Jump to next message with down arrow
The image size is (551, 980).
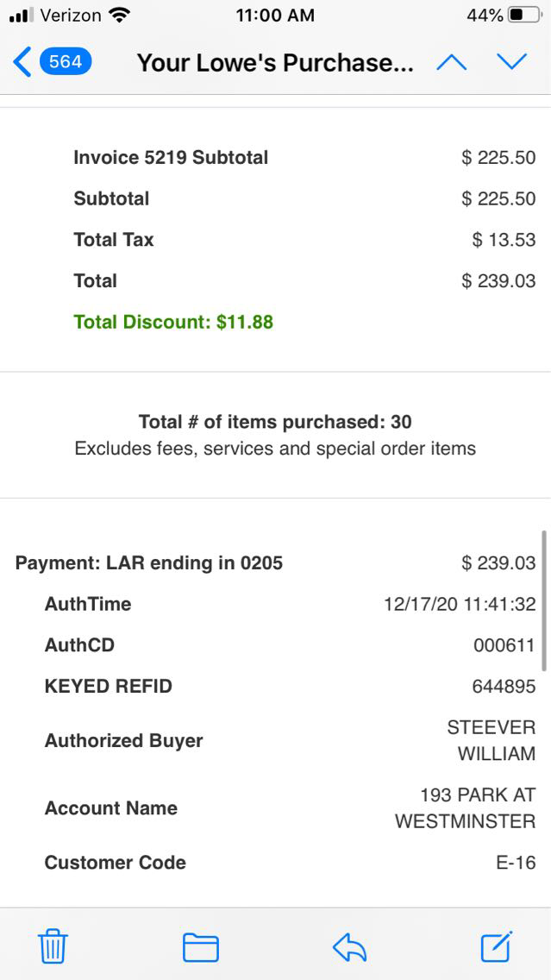coord(511,62)
